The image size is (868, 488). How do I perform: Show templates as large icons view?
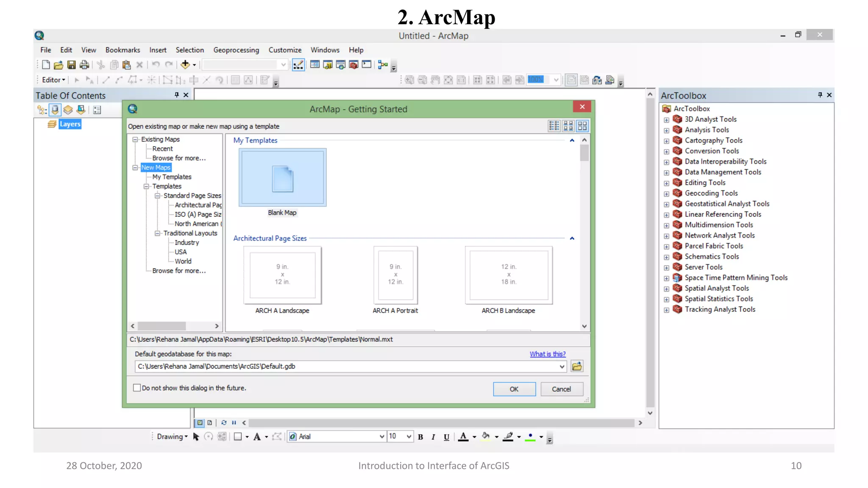pos(583,126)
